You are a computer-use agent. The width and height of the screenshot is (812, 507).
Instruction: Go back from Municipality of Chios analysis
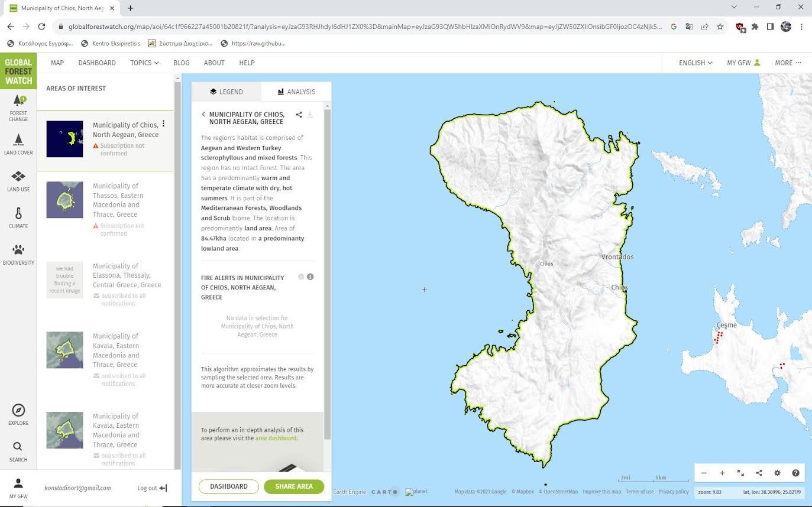pyautogui.click(x=203, y=115)
